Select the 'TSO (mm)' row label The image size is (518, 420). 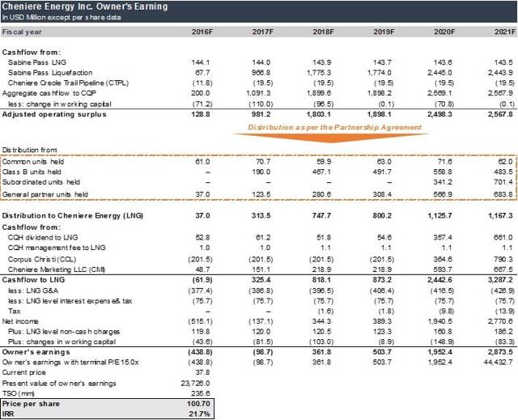click(x=18, y=394)
